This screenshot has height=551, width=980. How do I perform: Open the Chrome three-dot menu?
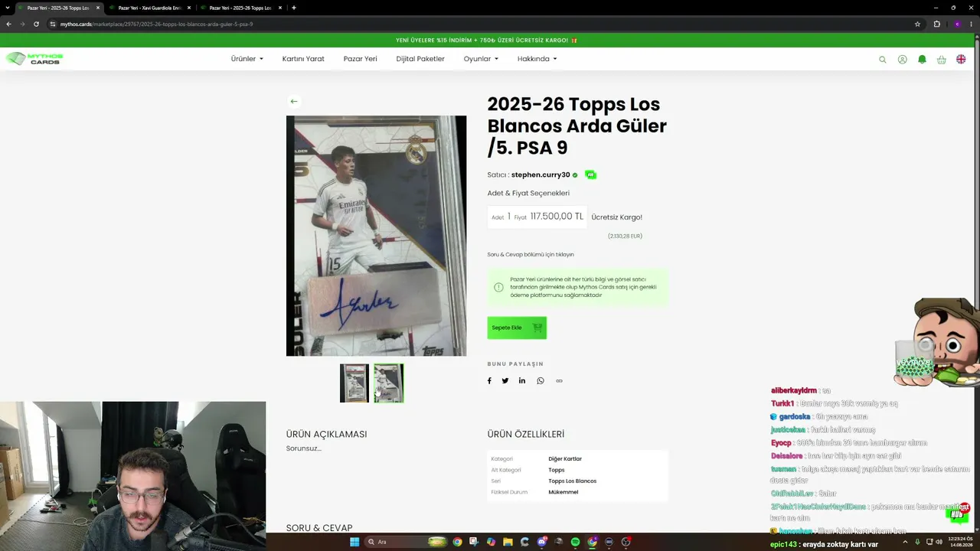[x=972, y=24]
